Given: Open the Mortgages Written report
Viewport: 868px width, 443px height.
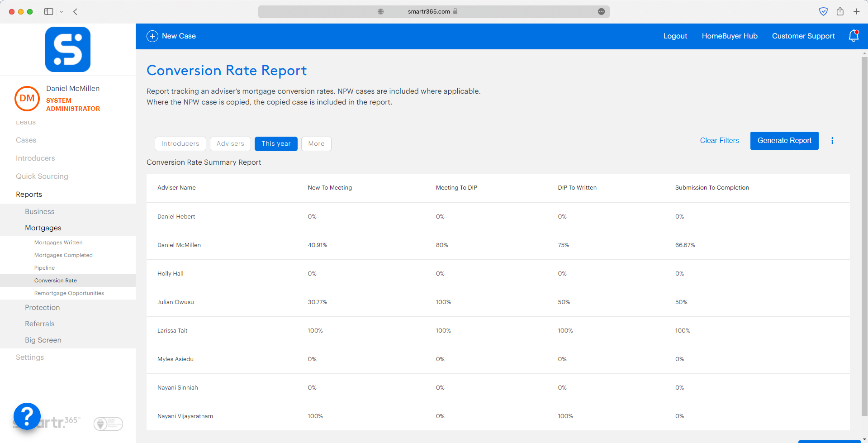Looking at the screenshot, I should [x=58, y=243].
